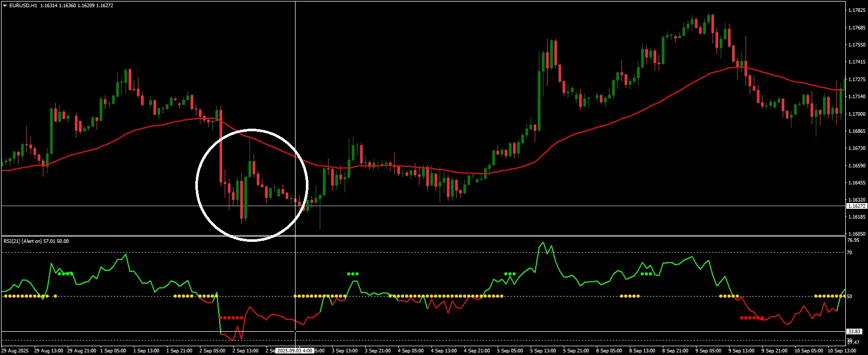The height and width of the screenshot is (355, 868).
Task: Click the RSI 70 level label
Action: click(850, 253)
